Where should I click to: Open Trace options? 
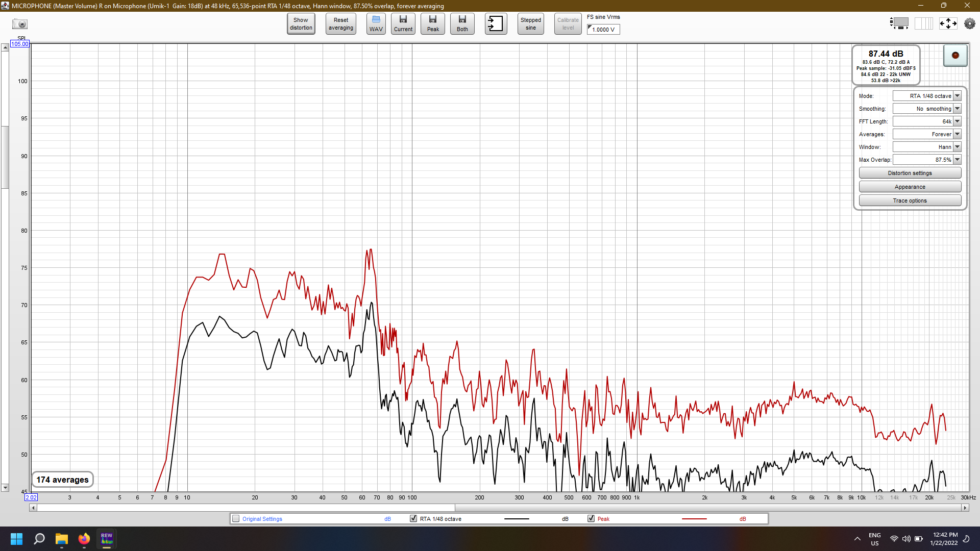point(910,201)
